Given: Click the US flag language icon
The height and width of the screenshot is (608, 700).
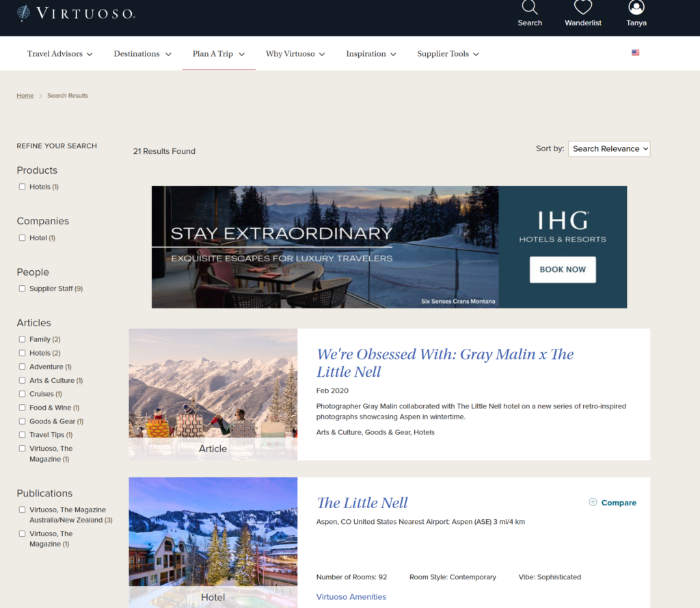Looking at the screenshot, I should [635, 53].
